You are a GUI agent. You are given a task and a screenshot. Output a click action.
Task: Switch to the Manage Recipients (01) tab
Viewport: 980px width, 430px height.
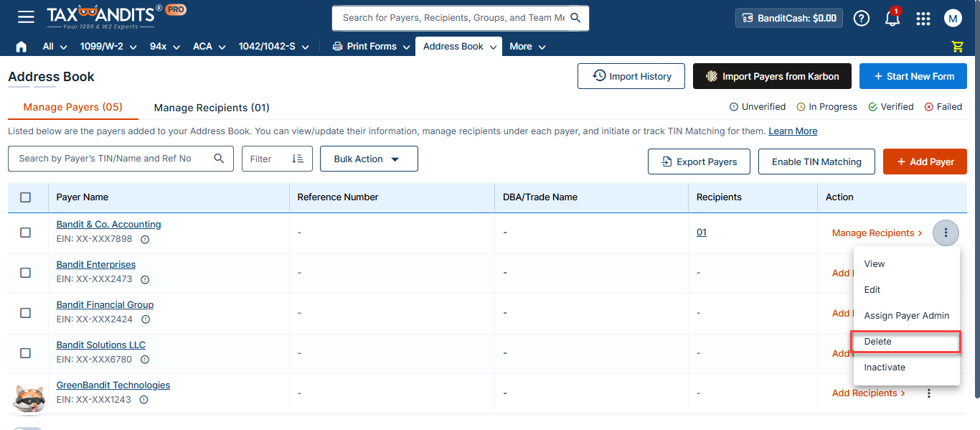[x=212, y=108]
